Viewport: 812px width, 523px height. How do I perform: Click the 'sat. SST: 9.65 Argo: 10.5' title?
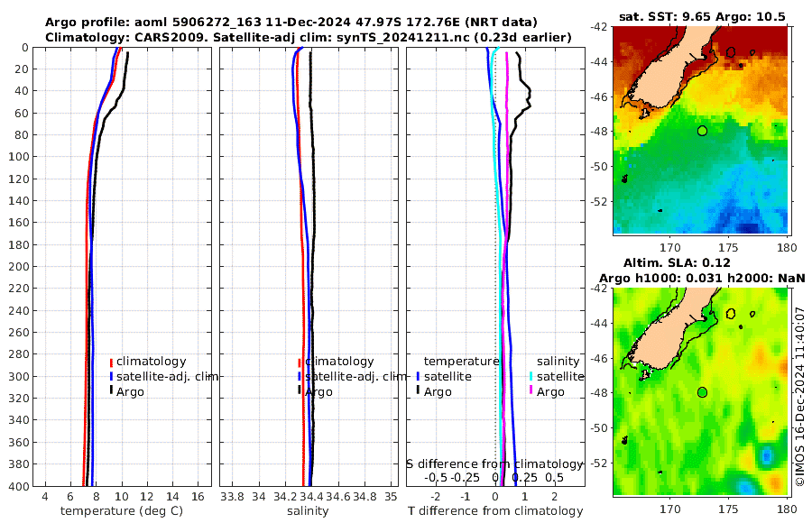702,16
